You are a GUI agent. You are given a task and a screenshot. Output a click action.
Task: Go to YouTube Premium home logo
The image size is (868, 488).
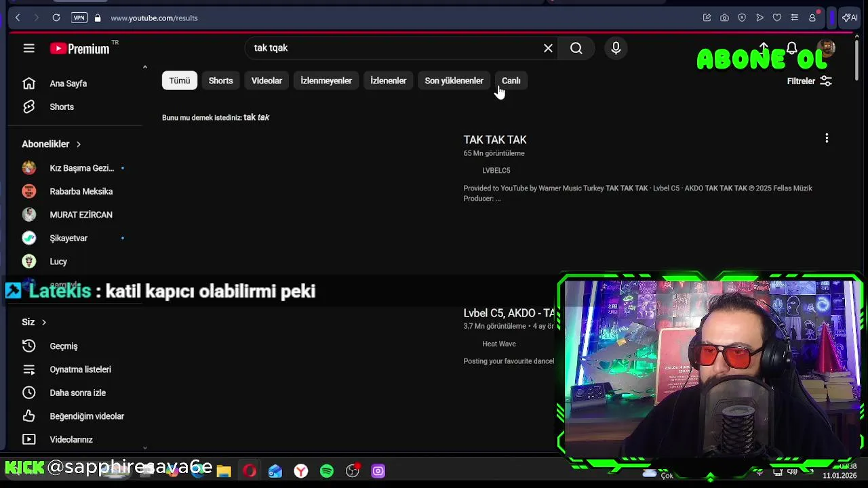tap(79, 48)
